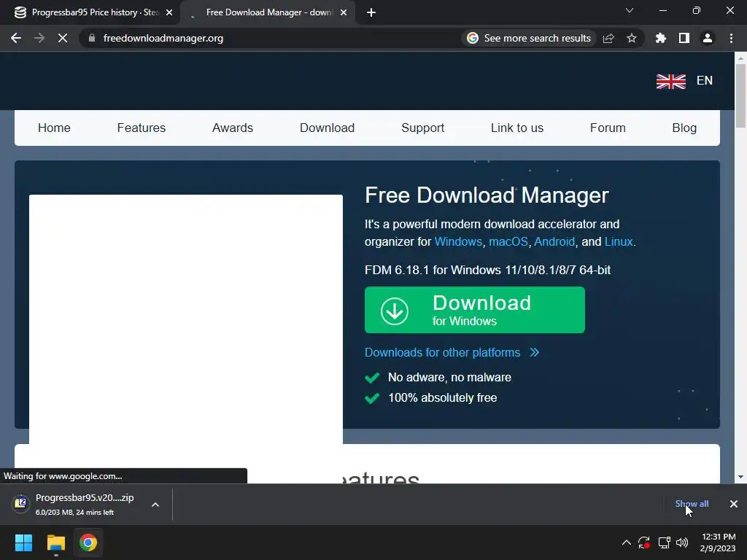Open the Blog page

click(x=684, y=128)
